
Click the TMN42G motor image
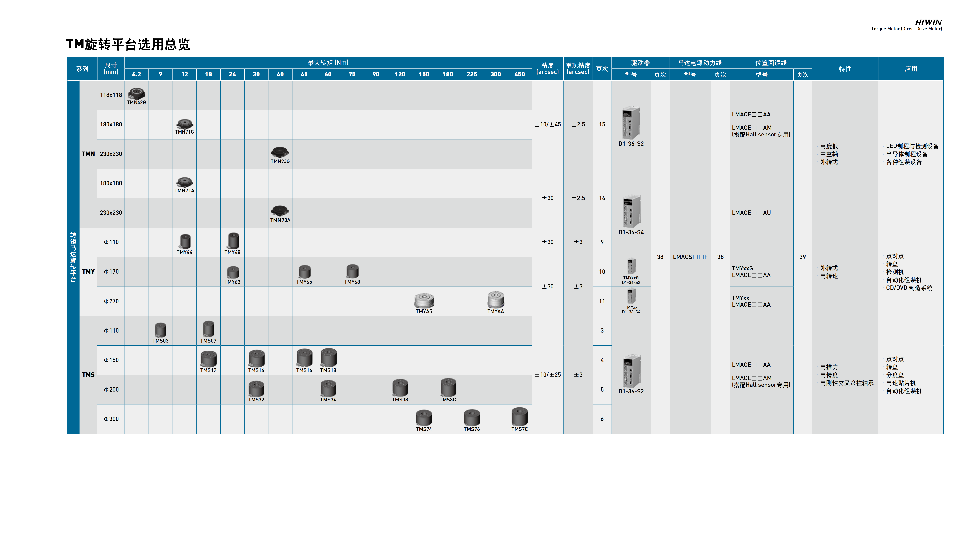136,93
